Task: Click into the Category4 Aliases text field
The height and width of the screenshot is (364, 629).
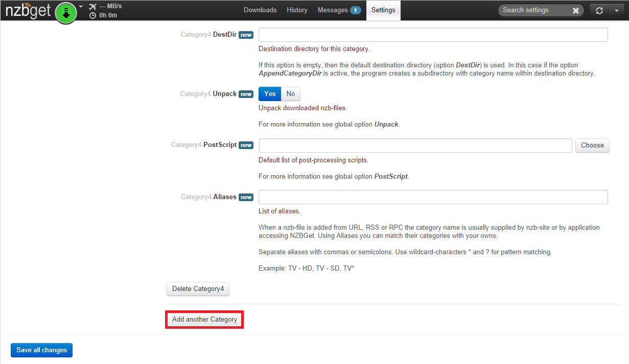Action: pos(433,197)
